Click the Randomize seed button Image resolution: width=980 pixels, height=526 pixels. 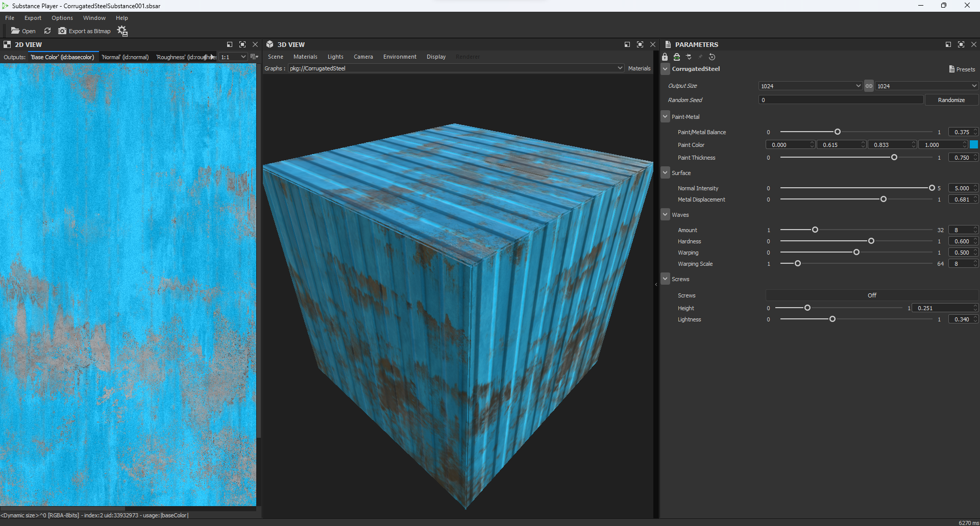(951, 100)
